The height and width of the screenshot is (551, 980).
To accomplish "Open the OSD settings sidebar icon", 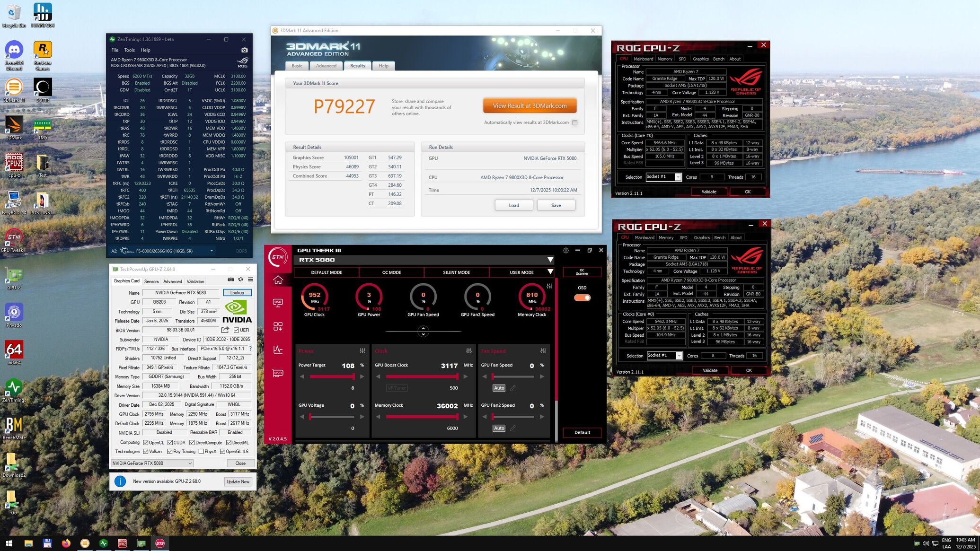I will click(278, 303).
